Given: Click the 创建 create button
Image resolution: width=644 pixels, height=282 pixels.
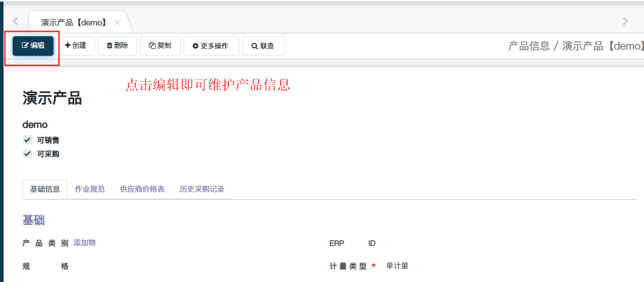Looking at the screenshot, I should 75,46.
